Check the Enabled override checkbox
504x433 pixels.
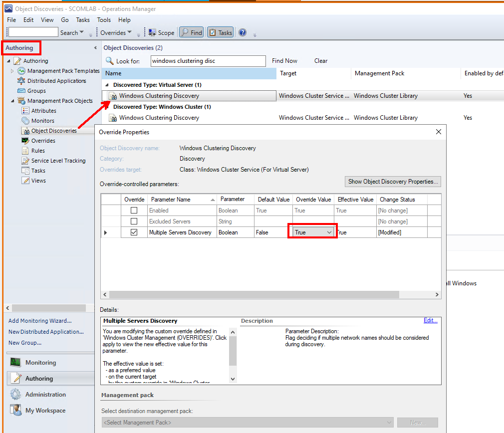[134, 211]
